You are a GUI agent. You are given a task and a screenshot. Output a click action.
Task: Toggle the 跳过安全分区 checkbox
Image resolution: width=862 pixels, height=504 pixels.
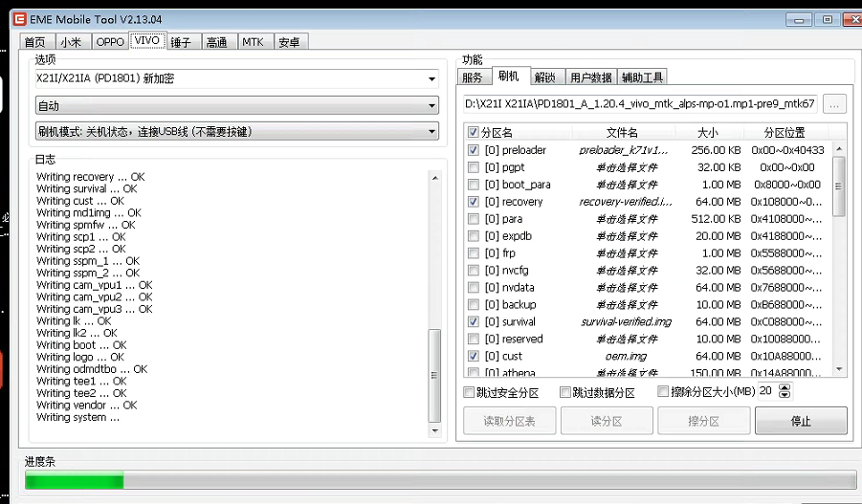pos(469,392)
